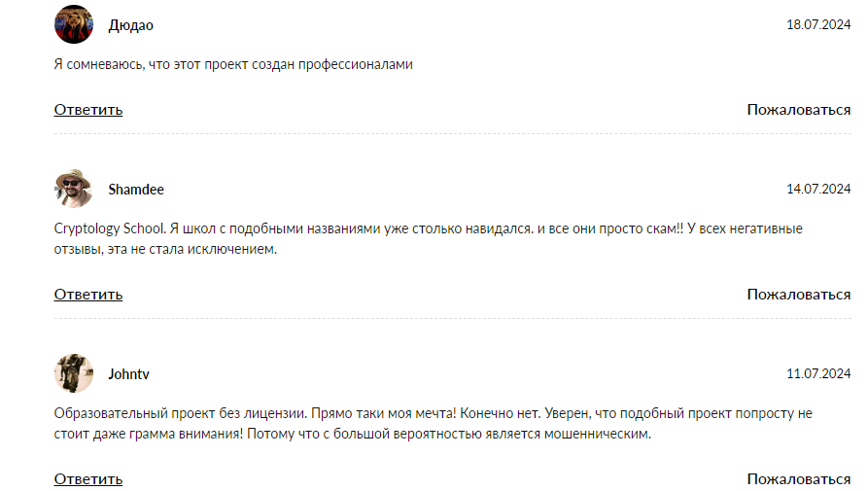This screenshot has width=868, height=491.
Task: Click Пожаловаться on Shamdee's comment
Action: click(x=798, y=294)
